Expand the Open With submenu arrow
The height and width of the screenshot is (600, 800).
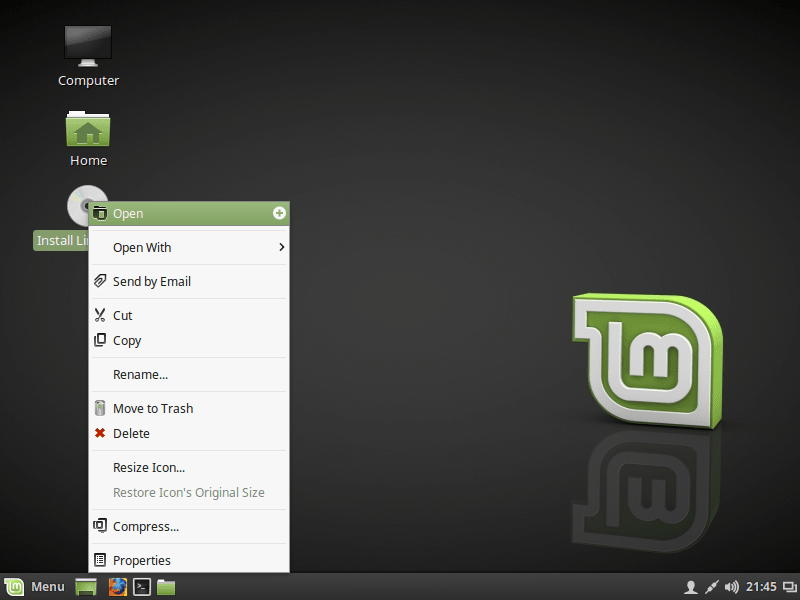[x=281, y=247]
